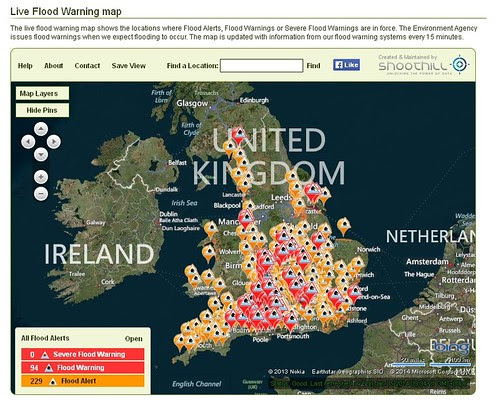Click the red flood warning pin near Manchester

pyautogui.click(x=246, y=218)
